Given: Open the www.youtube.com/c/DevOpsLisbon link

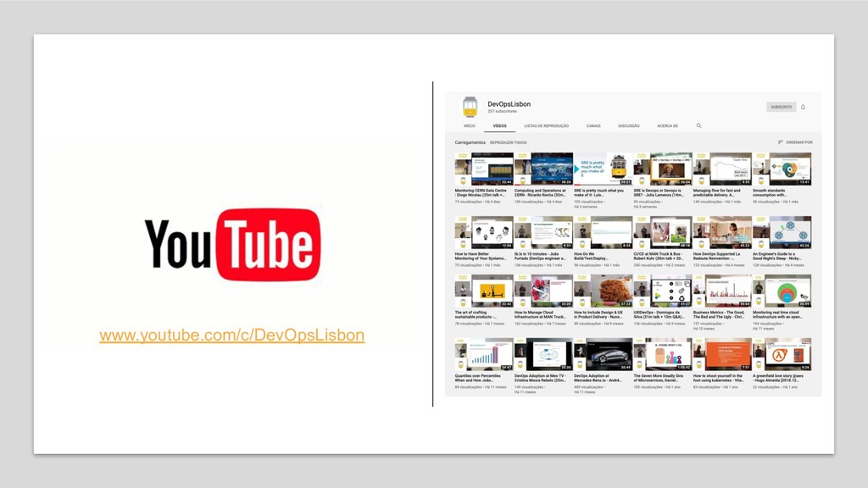Looking at the screenshot, I should point(232,335).
